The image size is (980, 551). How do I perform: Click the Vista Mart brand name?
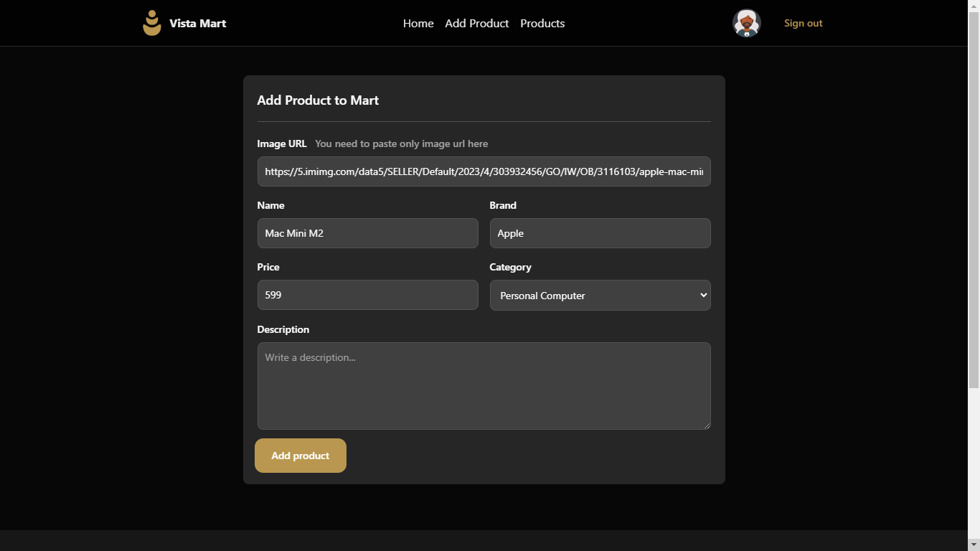(x=198, y=23)
